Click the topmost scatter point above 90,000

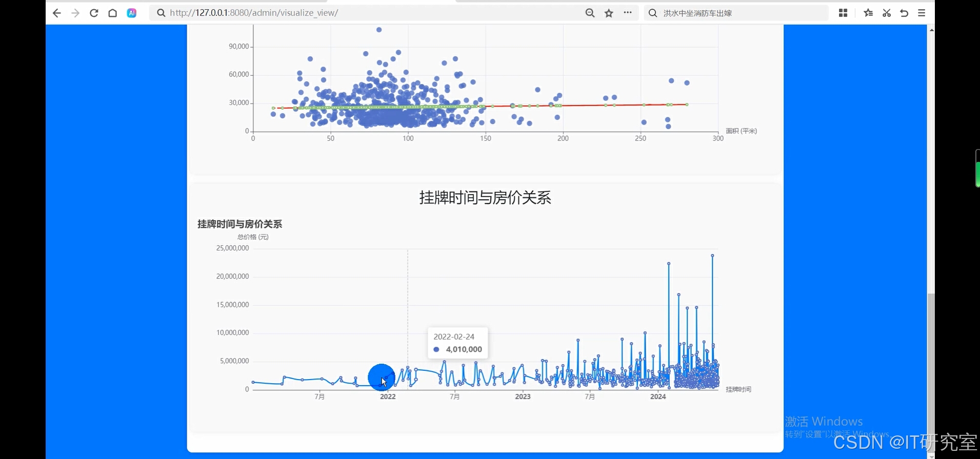point(379,30)
